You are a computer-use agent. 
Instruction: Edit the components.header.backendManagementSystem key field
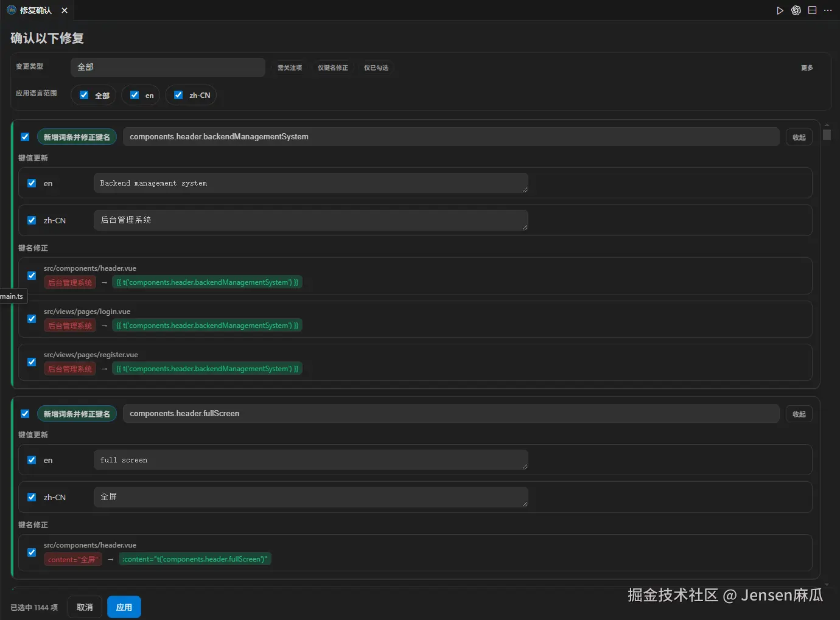tap(451, 137)
